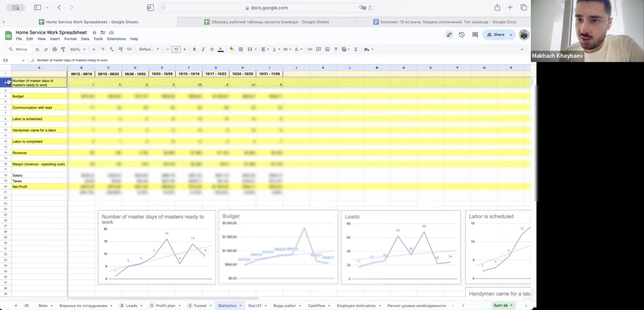The width and height of the screenshot is (644, 310).
Task: Decrease font size with minus button
Action: tap(168, 49)
